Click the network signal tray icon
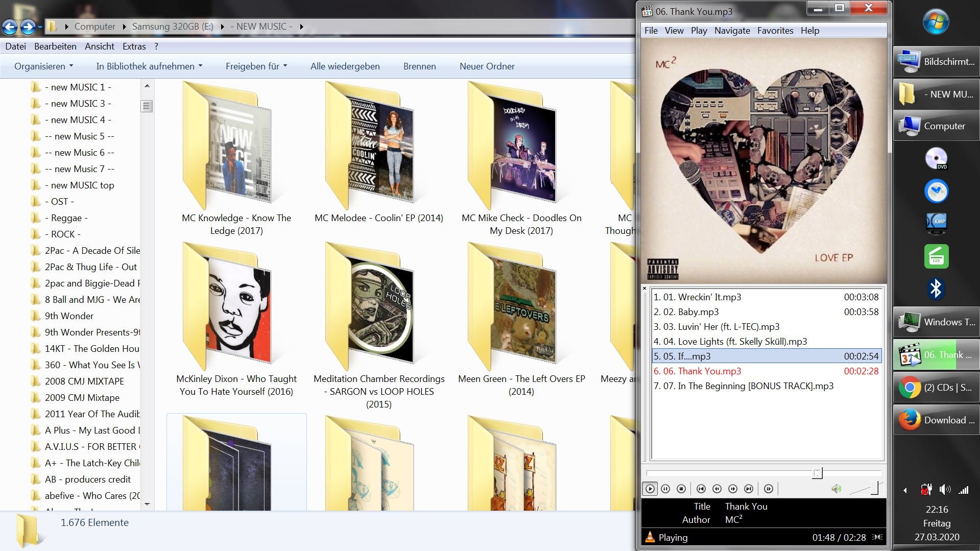Image resolution: width=980 pixels, height=551 pixels. [x=963, y=490]
